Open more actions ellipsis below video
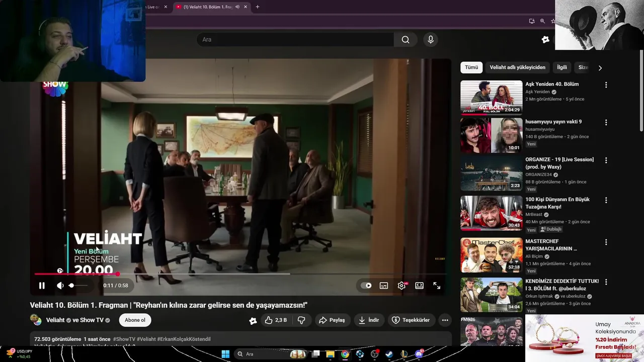Image resolution: width=644 pixels, height=362 pixels. 445,320
